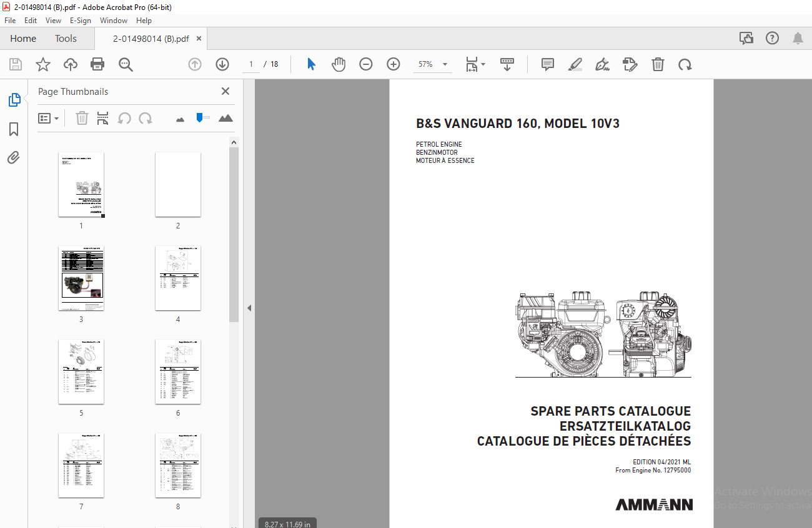Click the upload to cloud icon
Viewport: 812px width, 528px height.
click(x=71, y=64)
